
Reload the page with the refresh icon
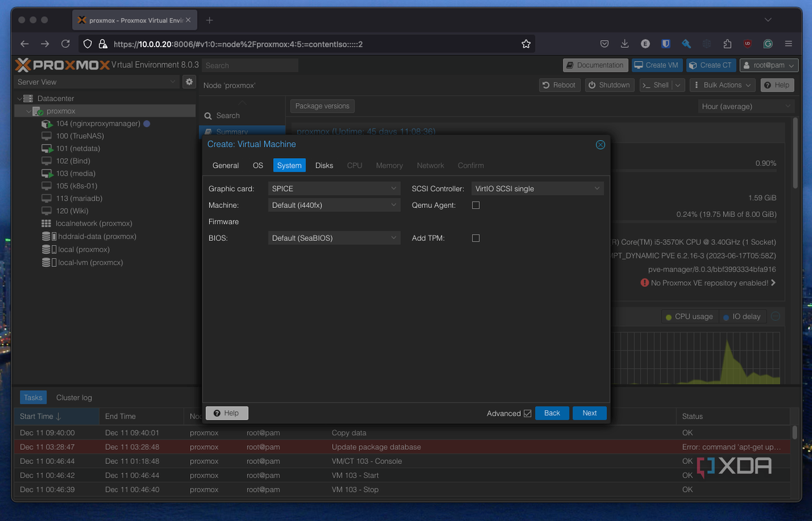click(x=66, y=44)
